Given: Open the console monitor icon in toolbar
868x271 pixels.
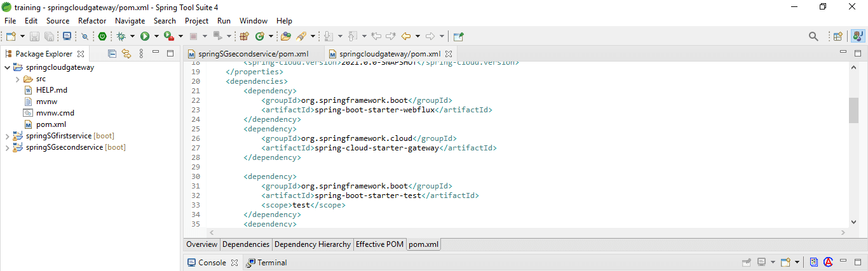Looking at the screenshot, I should tap(67, 36).
